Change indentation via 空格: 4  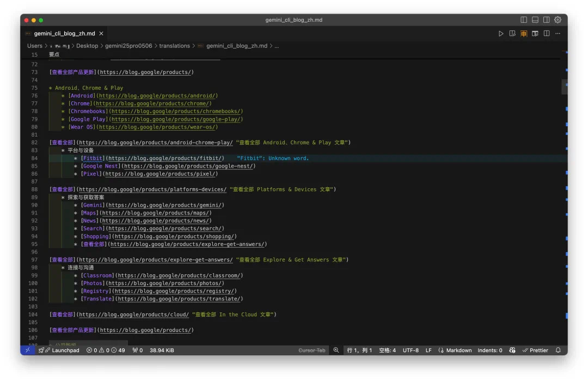[388, 350]
